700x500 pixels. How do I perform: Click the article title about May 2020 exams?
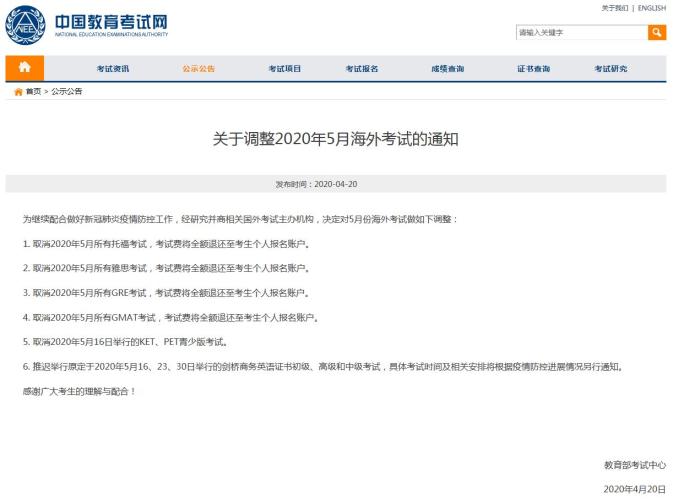point(335,139)
